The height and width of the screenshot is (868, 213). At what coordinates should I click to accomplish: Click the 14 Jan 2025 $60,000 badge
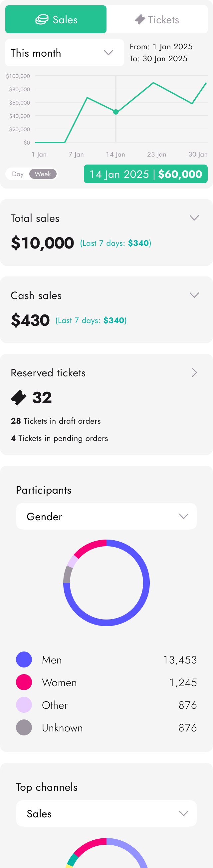tap(145, 174)
